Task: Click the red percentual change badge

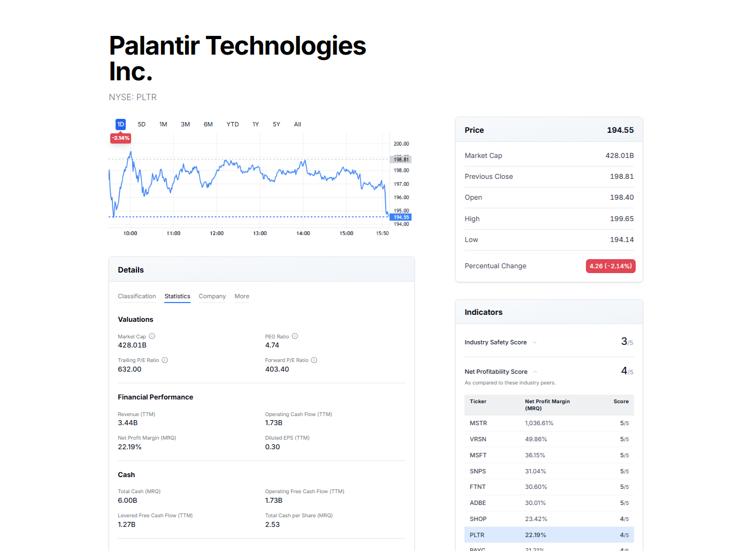Action: [610, 266]
